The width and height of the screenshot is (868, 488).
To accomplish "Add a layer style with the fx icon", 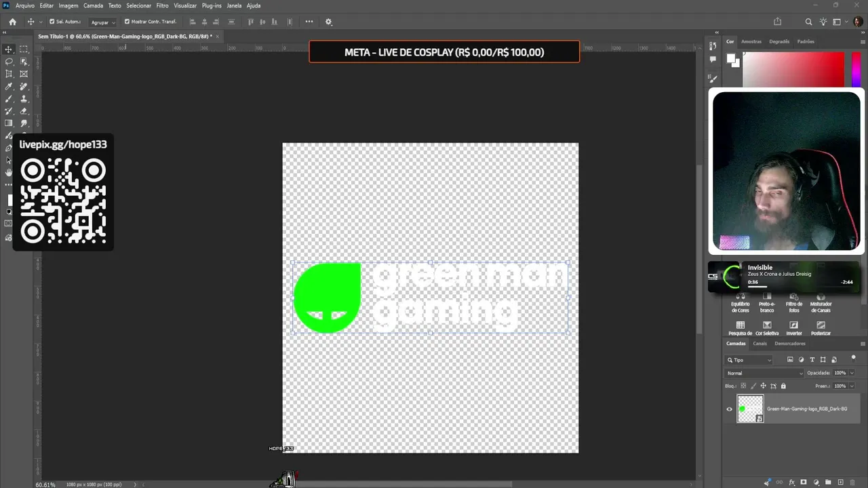I will point(791,483).
